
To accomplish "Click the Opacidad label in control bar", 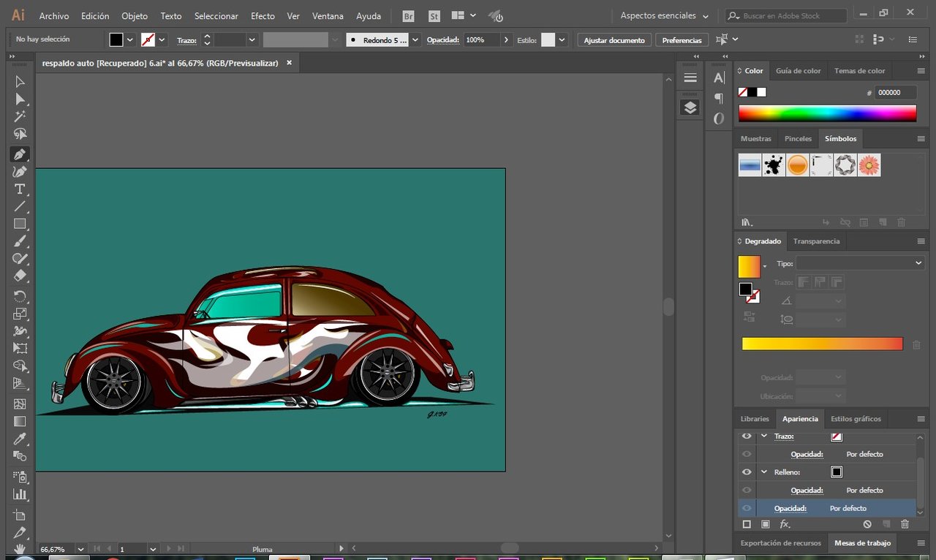I will pyautogui.click(x=442, y=40).
